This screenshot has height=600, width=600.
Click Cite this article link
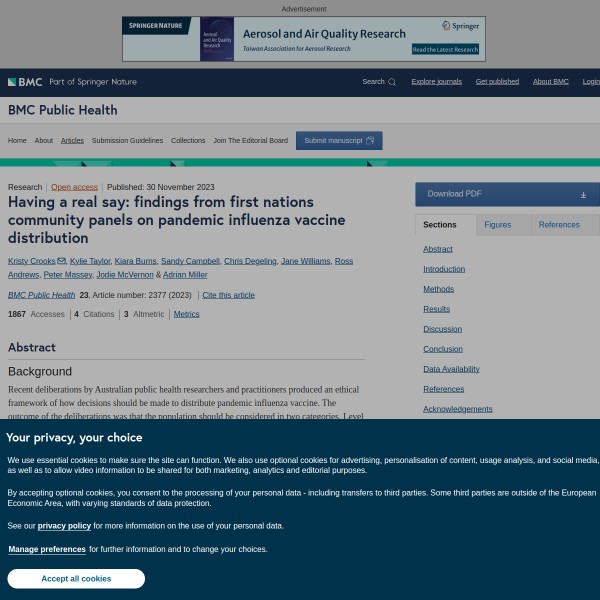point(228,295)
